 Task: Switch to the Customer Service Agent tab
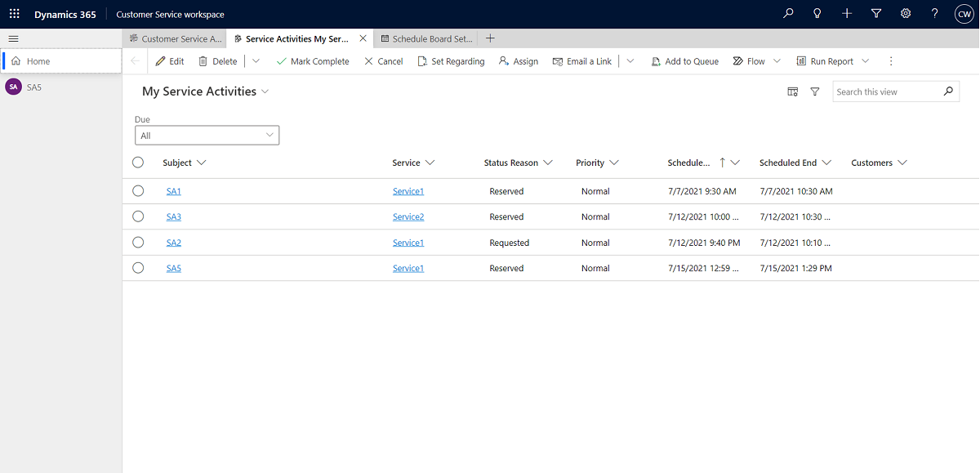click(175, 38)
